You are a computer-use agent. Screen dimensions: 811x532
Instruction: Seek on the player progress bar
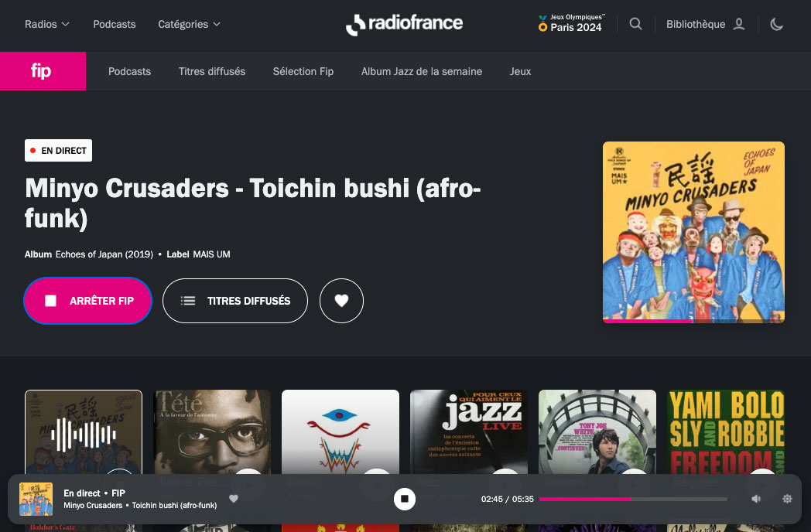pos(633,499)
